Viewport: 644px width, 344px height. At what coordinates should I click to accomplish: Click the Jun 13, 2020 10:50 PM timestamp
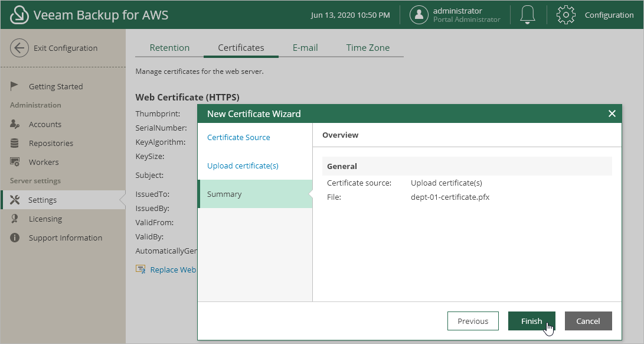click(351, 15)
